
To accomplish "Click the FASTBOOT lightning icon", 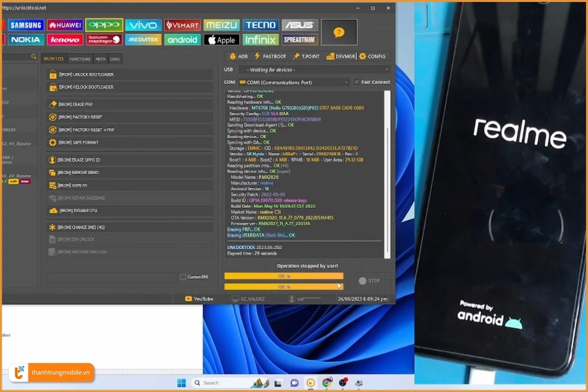I will [258, 56].
